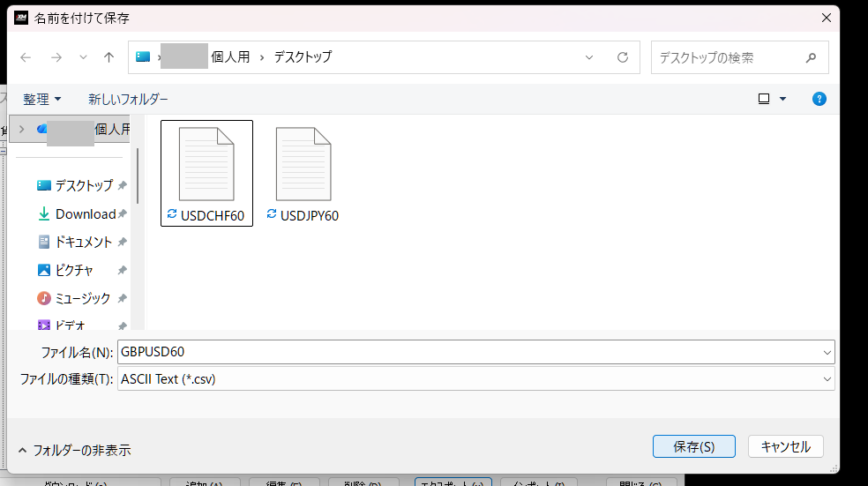
Task: Select the USDCHF60 file icon
Action: pyautogui.click(x=206, y=165)
